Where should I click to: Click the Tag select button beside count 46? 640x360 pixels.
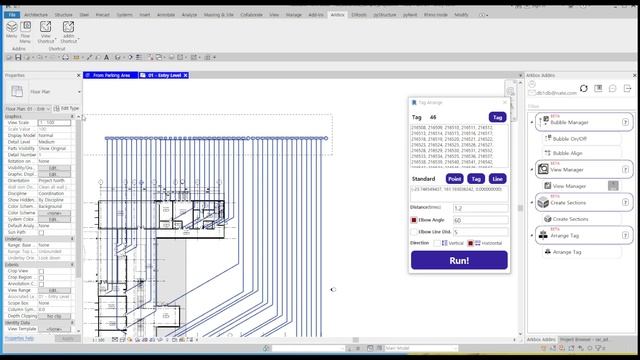coord(497,118)
